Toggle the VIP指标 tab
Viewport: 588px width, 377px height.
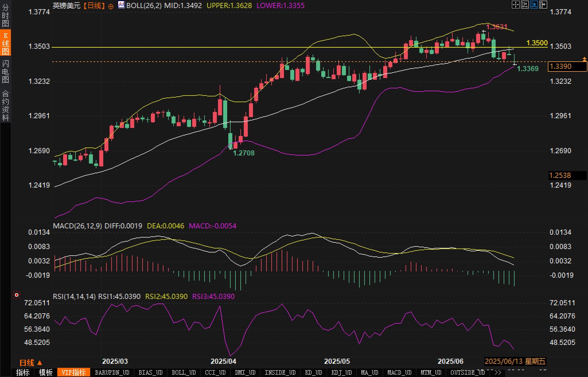coord(74,372)
